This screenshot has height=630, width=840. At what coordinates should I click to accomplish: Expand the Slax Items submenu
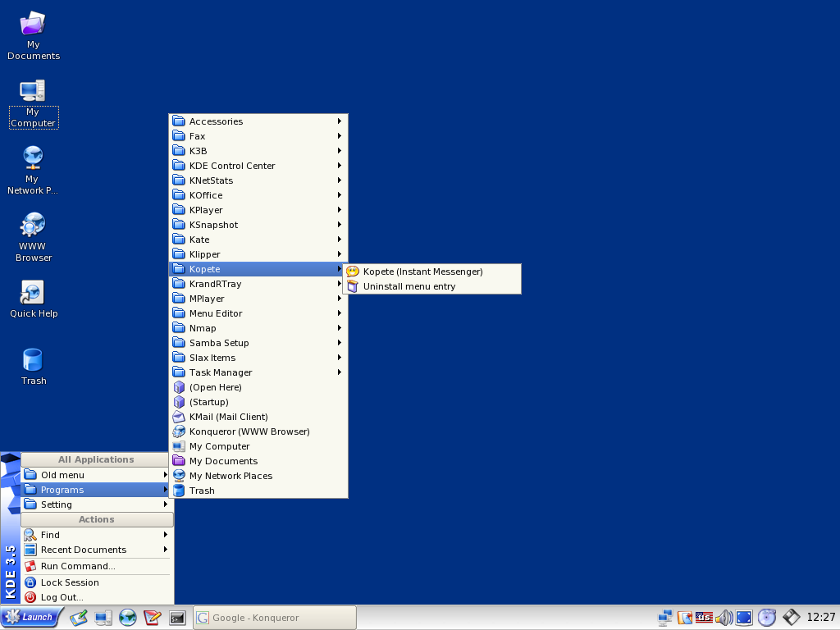click(258, 358)
